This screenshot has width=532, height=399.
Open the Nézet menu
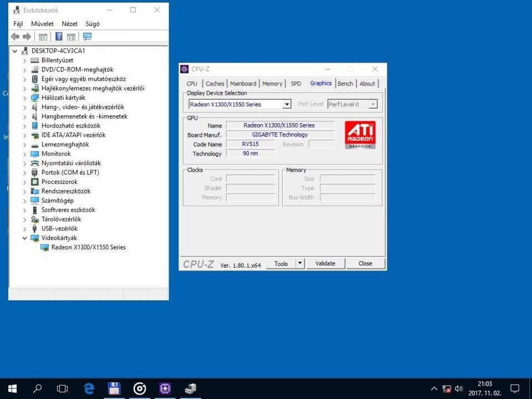pos(70,24)
